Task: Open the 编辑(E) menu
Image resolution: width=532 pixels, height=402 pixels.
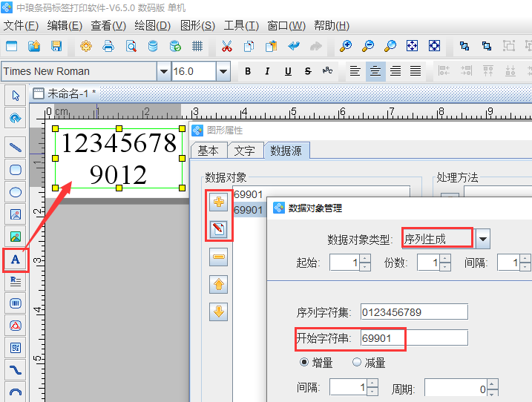Action: (x=65, y=26)
